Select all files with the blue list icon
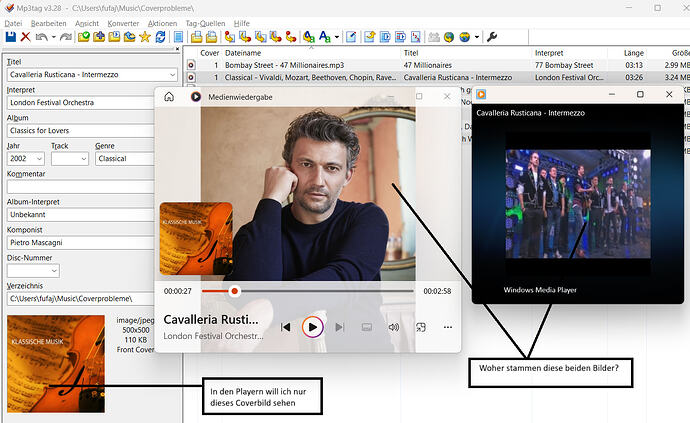 pyautogui.click(x=178, y=37)
